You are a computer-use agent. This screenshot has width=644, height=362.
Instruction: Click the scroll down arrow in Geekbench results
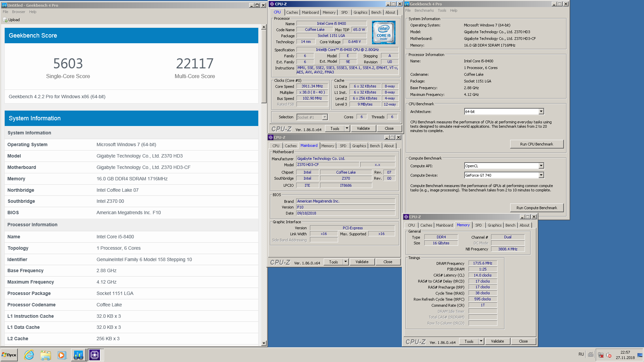click(264, 343)
